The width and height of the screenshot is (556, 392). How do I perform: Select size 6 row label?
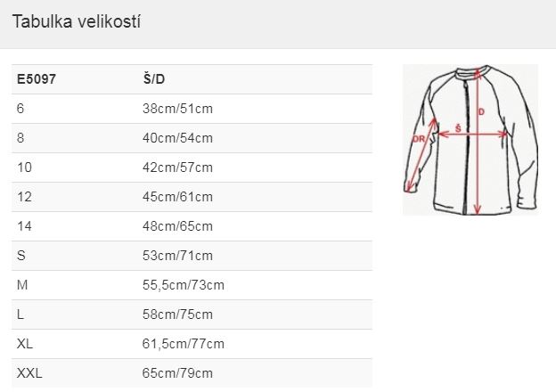(x=20, y=109)
